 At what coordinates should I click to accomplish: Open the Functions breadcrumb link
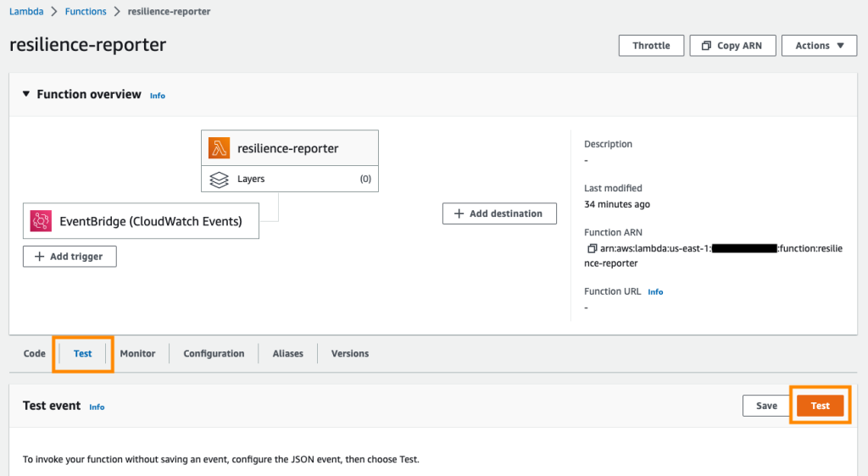point(86,12)
